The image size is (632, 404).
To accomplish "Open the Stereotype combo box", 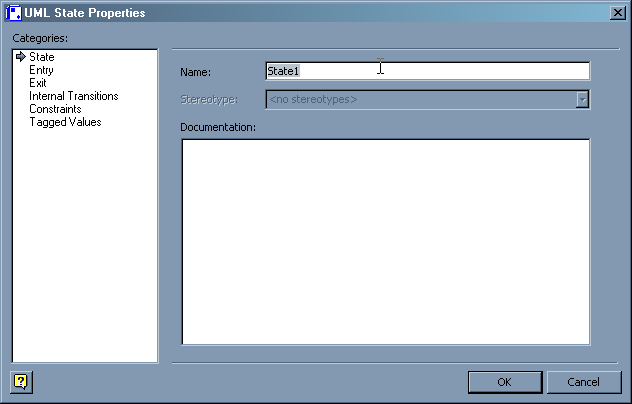I will coord(420,99).
